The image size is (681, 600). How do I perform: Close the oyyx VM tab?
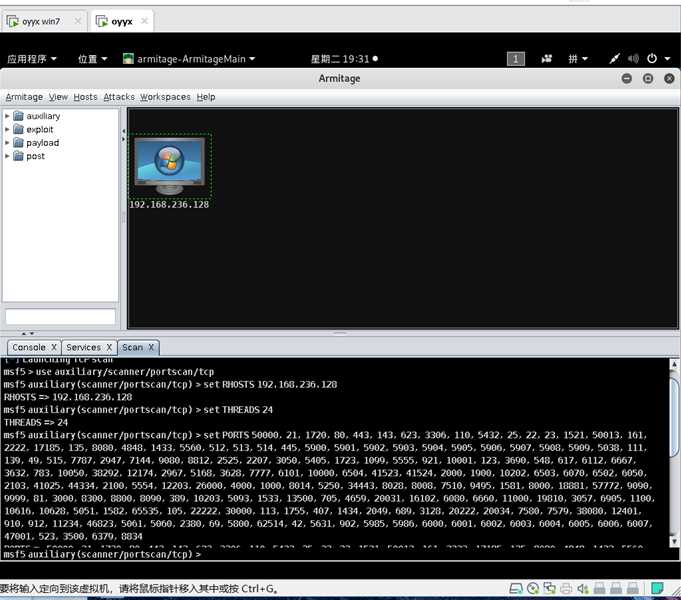[x=145, y=21]
